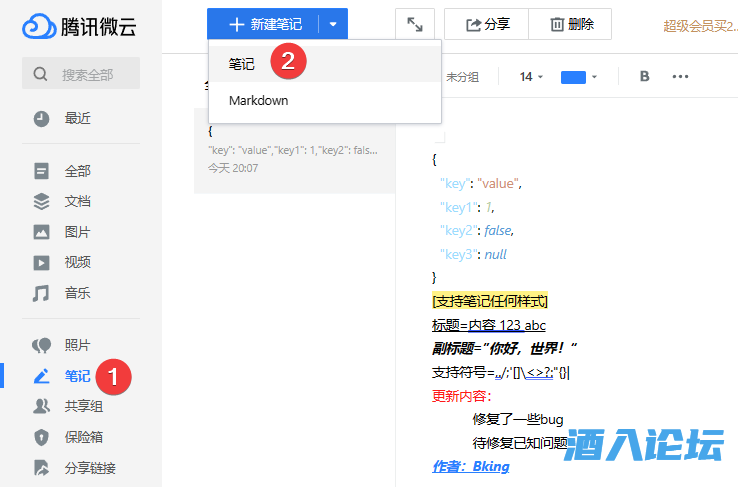Choose Markdown from the new note menu
The height and width of the screenshot is (487, 738).
(258, 101)
